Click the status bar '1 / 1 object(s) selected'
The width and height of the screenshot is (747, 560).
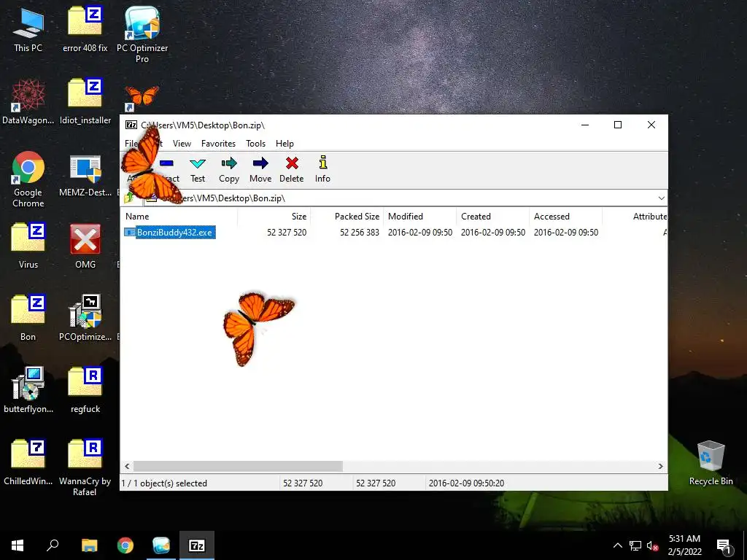click(x=164, y=483)
